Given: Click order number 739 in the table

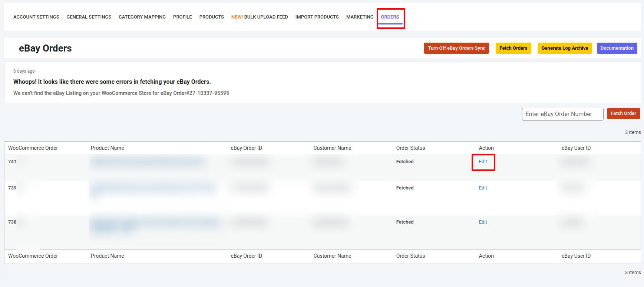Looking at the screenshot, I should (12, 188).
